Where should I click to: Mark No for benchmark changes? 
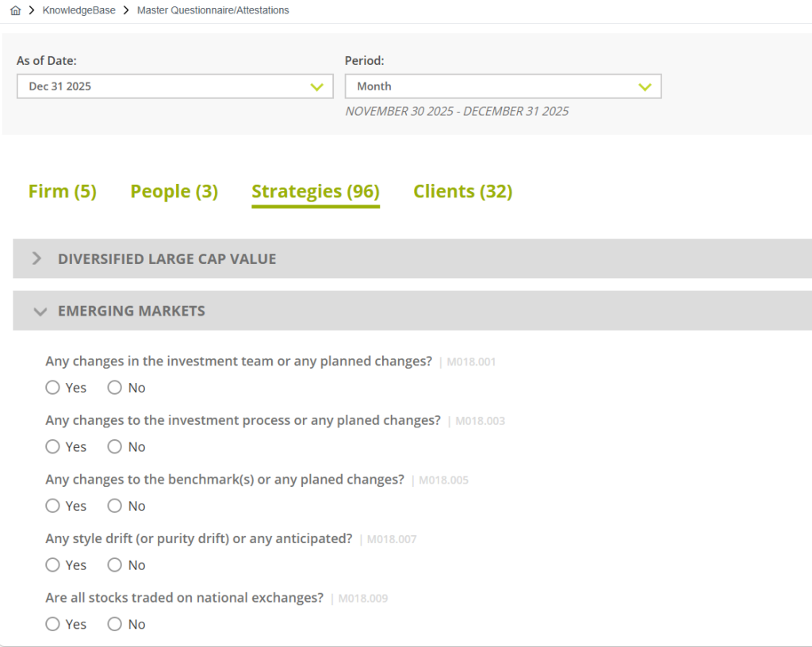point(115,506)
